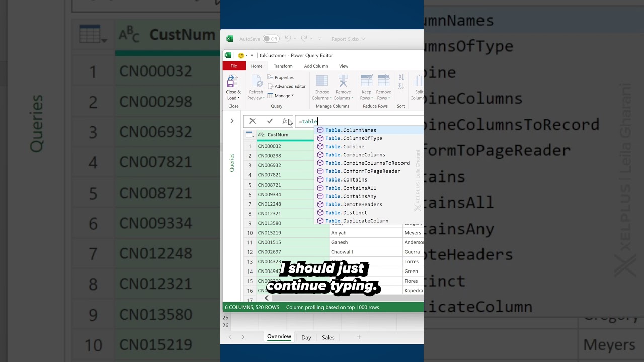Pick Table.ContainsAll suggestion

369,188
